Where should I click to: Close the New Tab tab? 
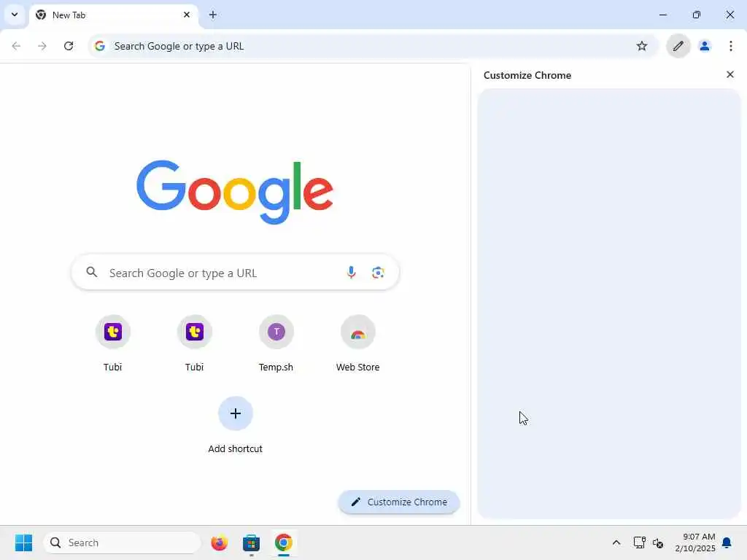(186, 15)
